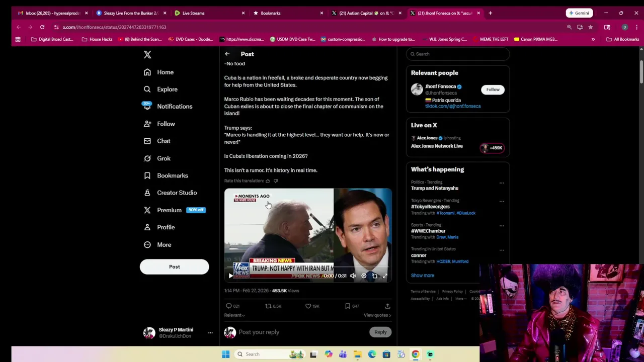Viewport: 644px width, 362px height.
Task: Play the Fox News video
Action: click(x=230, y=276)
